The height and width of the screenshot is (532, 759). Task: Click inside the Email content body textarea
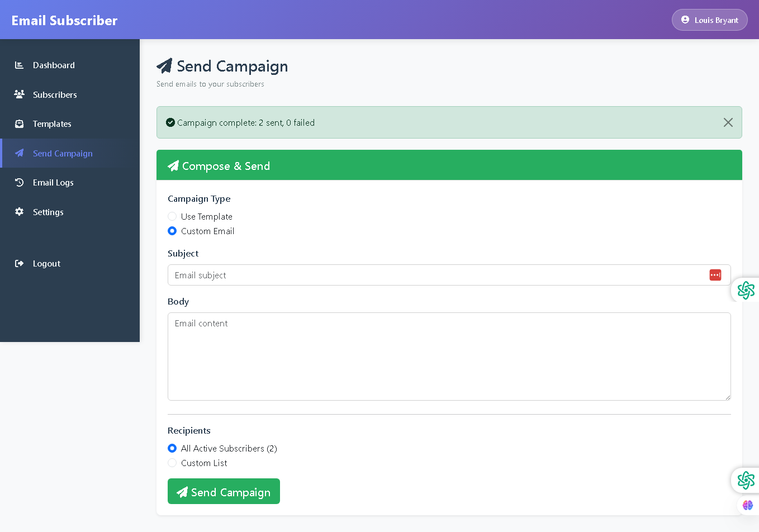(x=449, y=357)
